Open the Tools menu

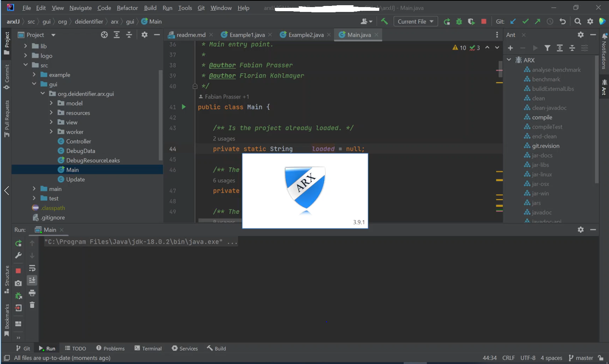[185, 8]
